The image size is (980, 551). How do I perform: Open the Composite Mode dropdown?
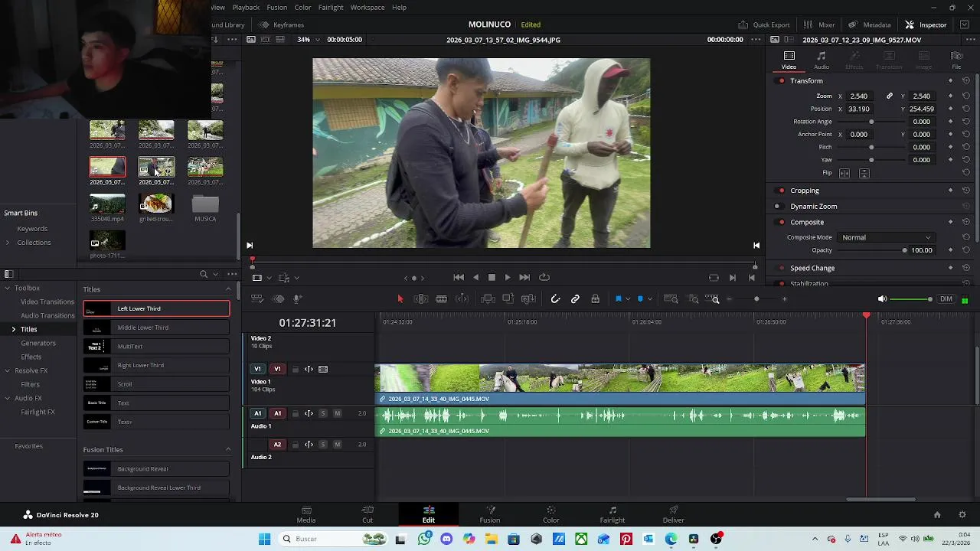tap(886, 237)
